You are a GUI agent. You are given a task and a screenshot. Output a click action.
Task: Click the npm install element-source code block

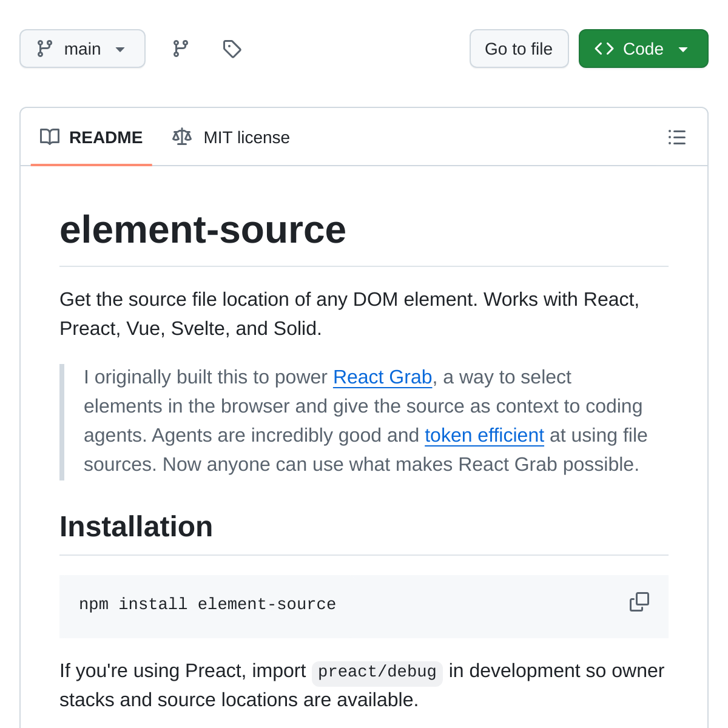tap(207, 604)
